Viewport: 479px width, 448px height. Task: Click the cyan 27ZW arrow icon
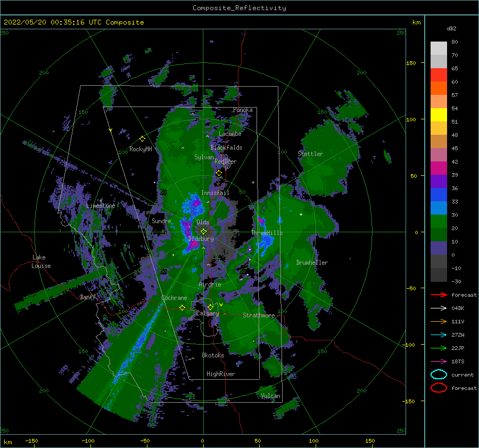click(439, 335)
